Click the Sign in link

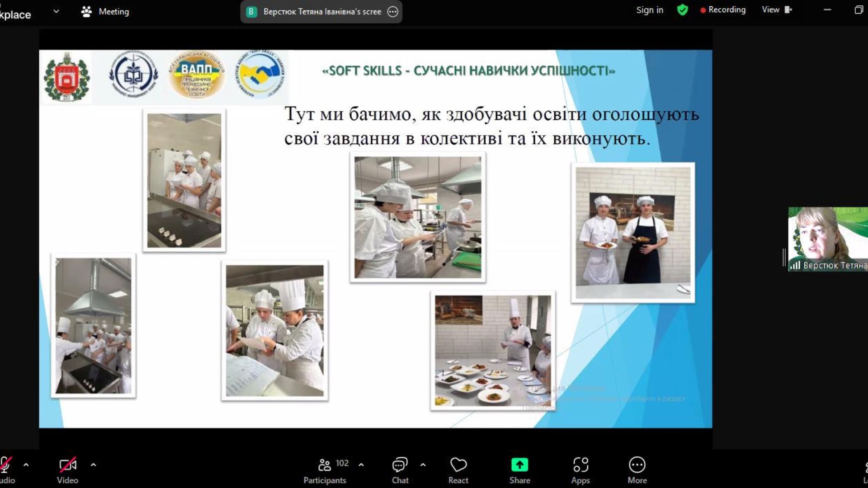pyautogui.click(x=649, y=10)
